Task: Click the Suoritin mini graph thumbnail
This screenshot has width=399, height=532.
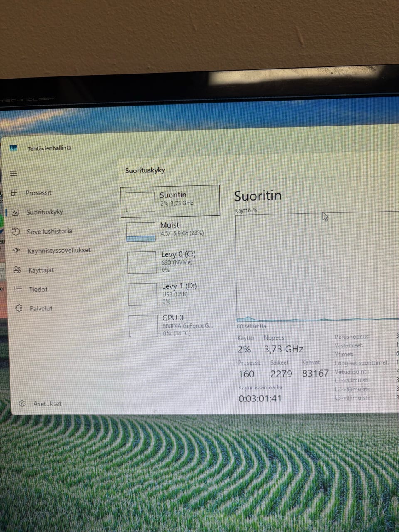Action: (140, 202)
